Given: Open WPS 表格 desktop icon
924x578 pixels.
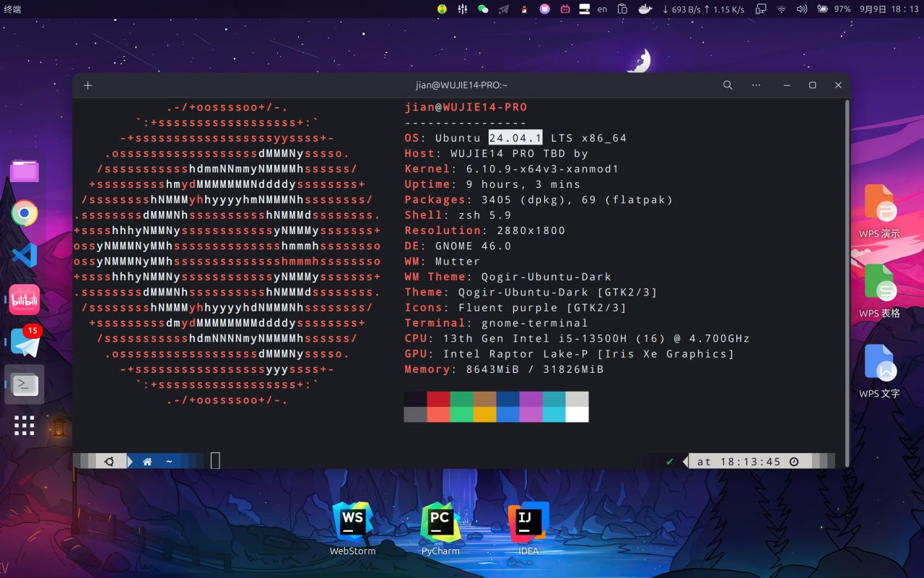Looking at the screenshot, I should [879, 285].
